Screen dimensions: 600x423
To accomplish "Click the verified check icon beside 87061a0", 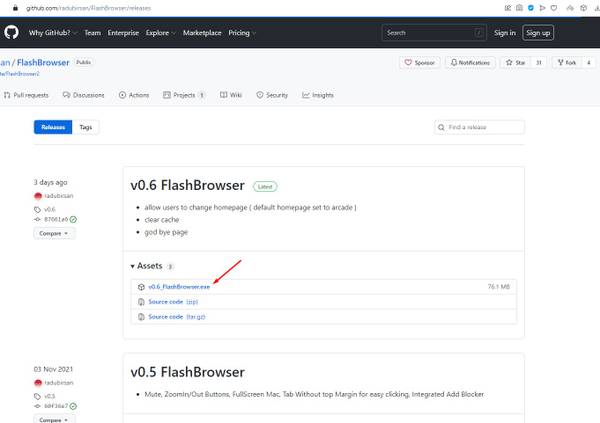I will click(x=73, y=219).
